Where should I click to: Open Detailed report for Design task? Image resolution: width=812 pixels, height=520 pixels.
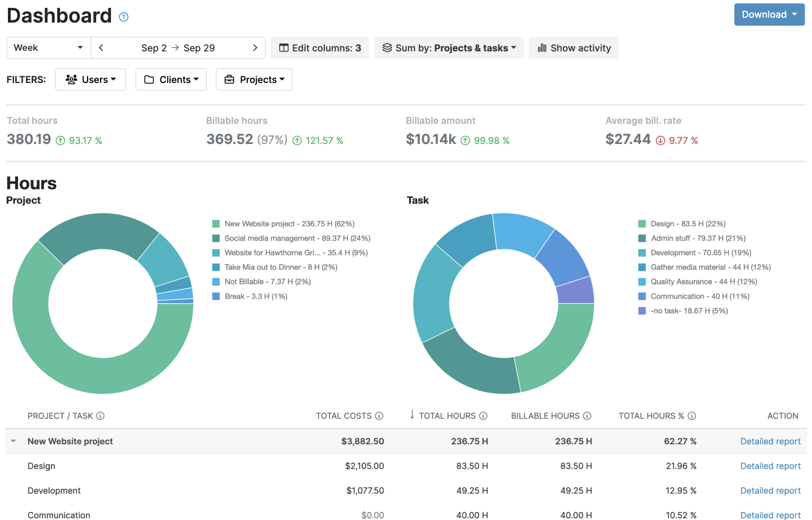click(x=771, y=466)
